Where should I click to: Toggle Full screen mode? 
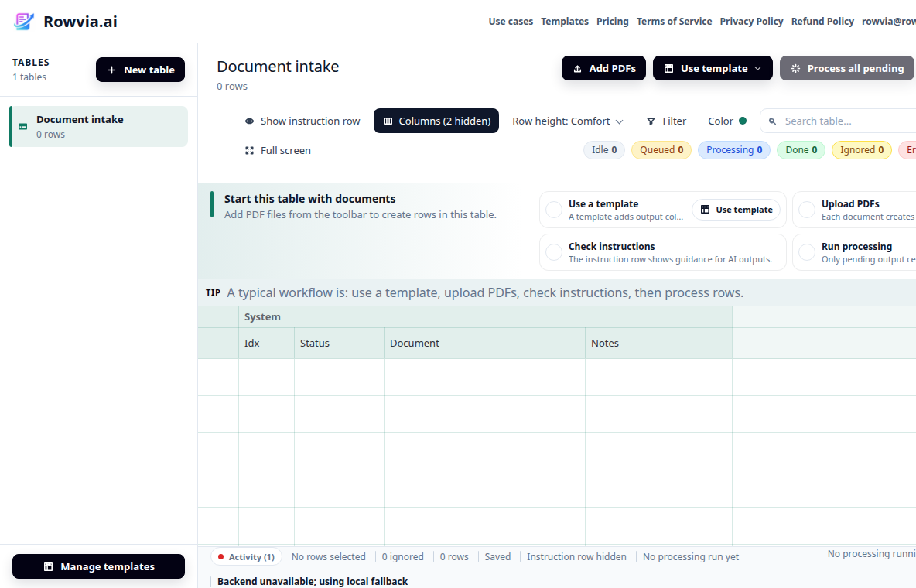[278, 151]
